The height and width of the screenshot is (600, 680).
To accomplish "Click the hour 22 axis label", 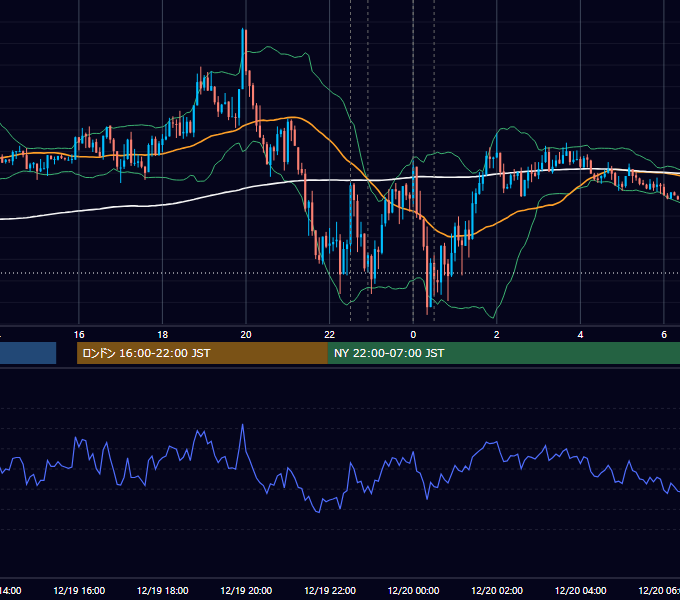I will [330, 335].
